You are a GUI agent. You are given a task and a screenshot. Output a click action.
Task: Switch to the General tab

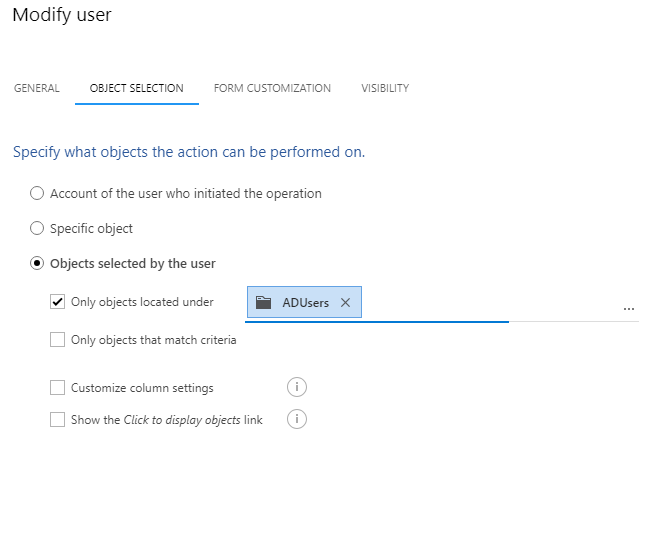[x=37, y=88]
